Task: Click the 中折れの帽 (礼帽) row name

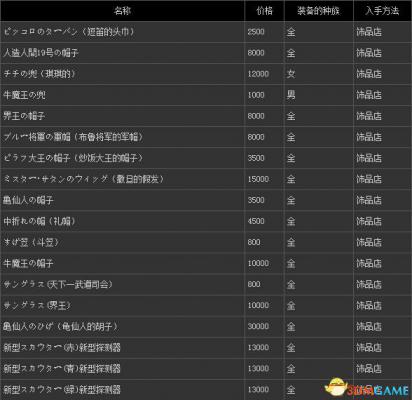Action: (39, 221)
